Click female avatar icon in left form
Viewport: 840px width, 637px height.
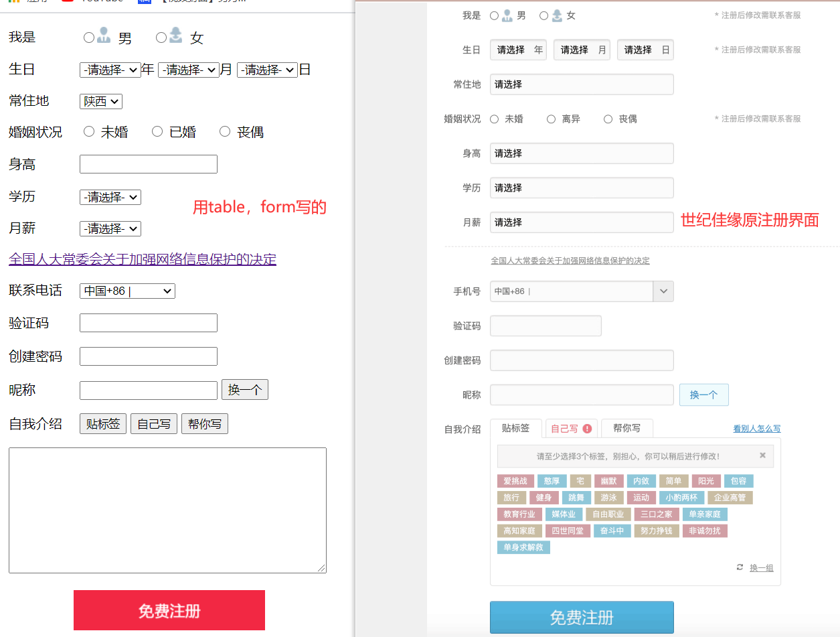click(175, 35)
